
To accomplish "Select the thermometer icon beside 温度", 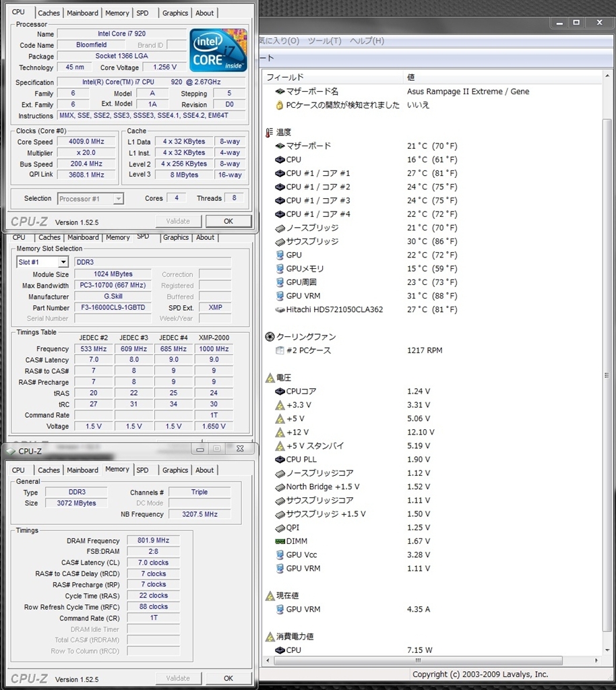I will click(x=270, y=133).
